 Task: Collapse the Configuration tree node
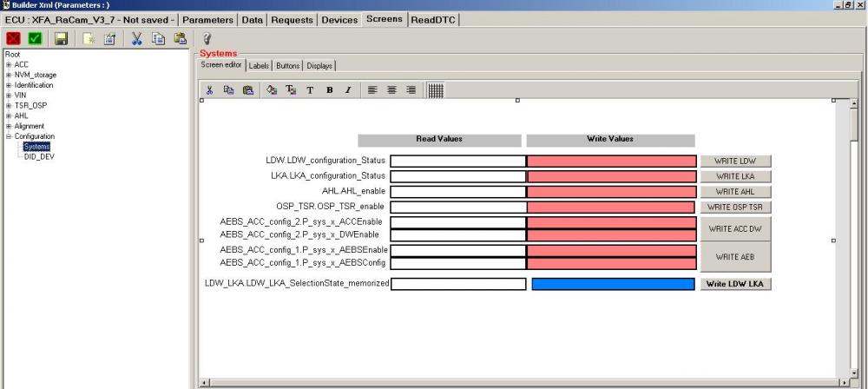tap(9, 136)
